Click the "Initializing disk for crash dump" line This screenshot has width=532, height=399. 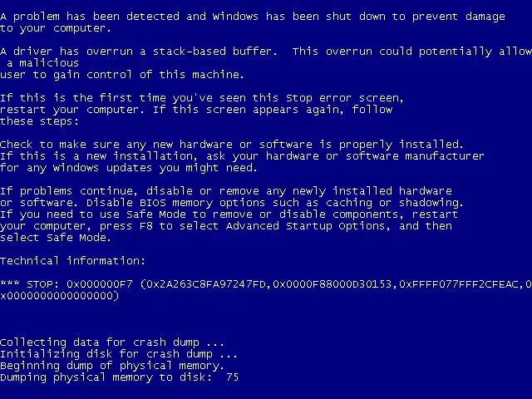pyautogui.click(x=118, y=354)
